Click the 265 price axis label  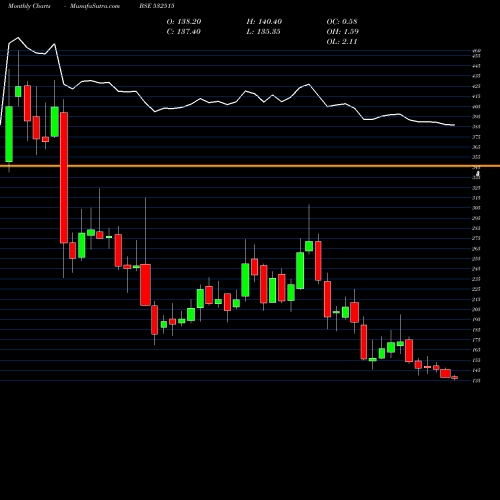click(x=476, y=248)
